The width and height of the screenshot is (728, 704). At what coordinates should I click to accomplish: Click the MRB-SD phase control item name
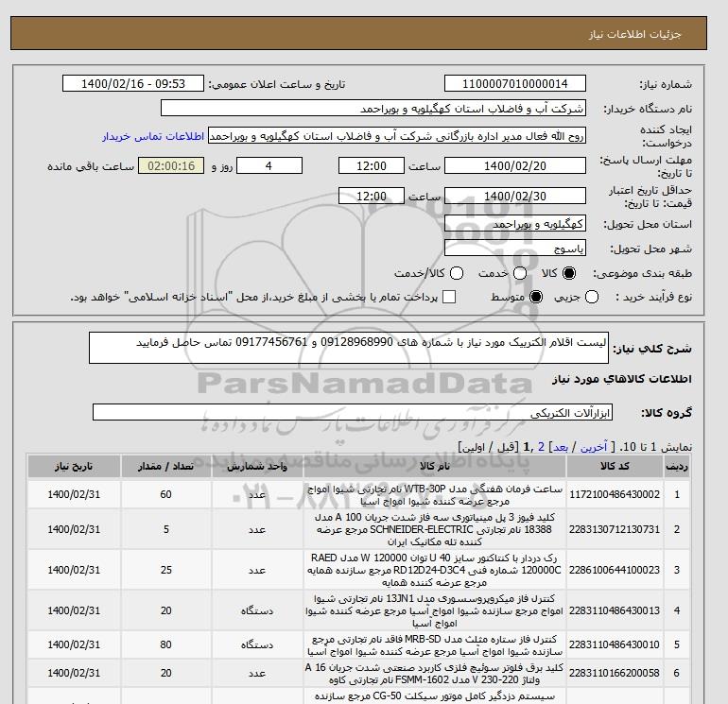(x=435, y=644)
